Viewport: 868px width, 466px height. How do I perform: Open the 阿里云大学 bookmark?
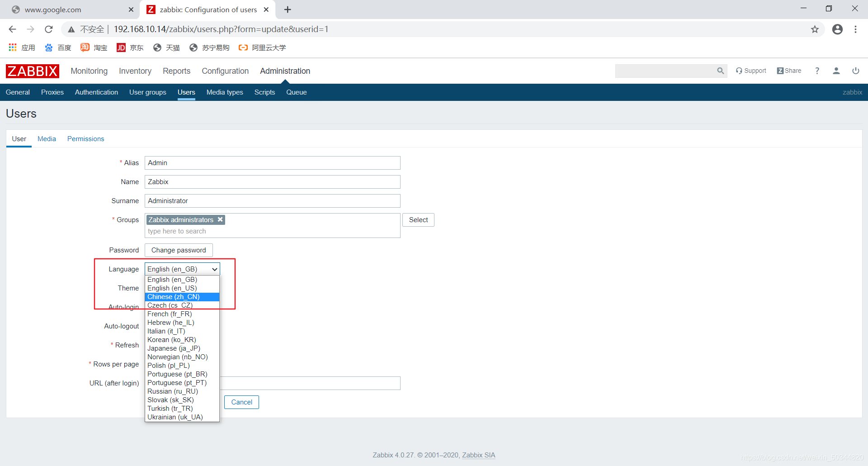coord(263,48)
